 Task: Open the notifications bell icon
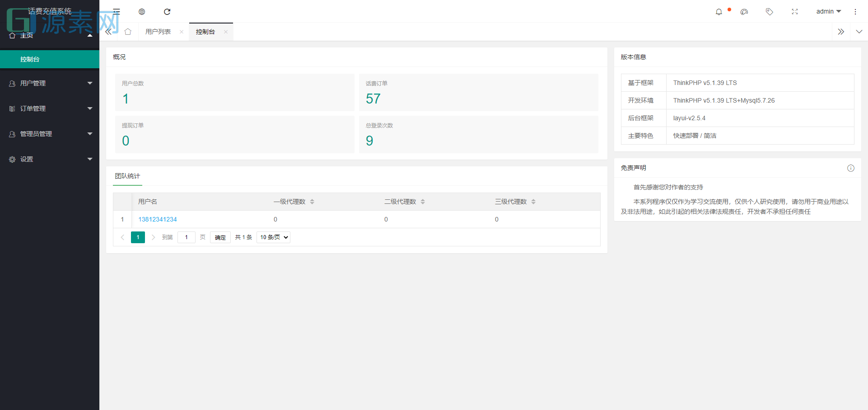click(719, 12)
